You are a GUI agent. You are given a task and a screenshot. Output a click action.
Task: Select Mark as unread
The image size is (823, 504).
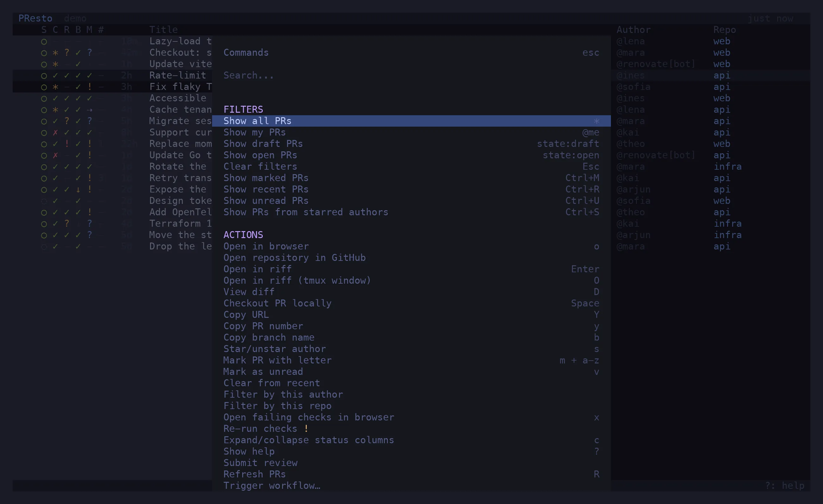(411, 371)
